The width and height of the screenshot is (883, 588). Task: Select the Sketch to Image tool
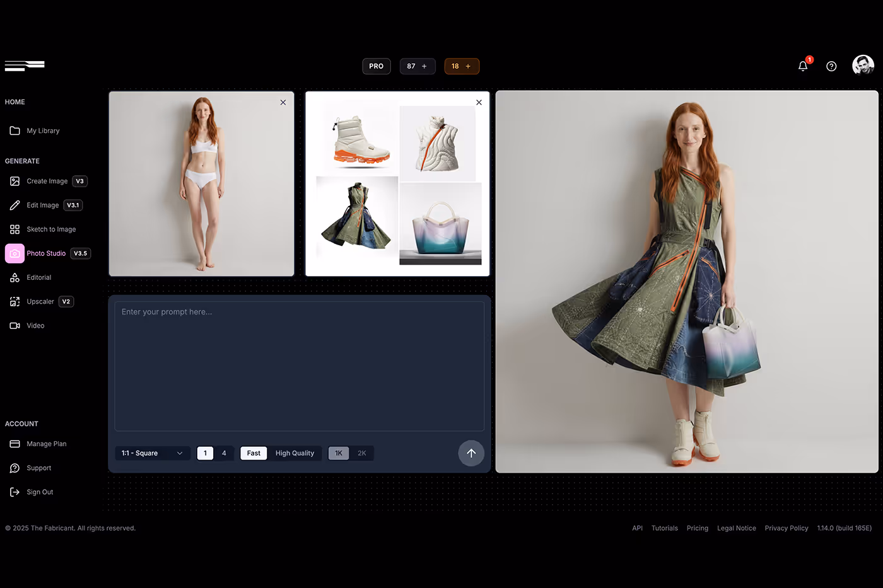pyautogui.click(x=51, y=229)
